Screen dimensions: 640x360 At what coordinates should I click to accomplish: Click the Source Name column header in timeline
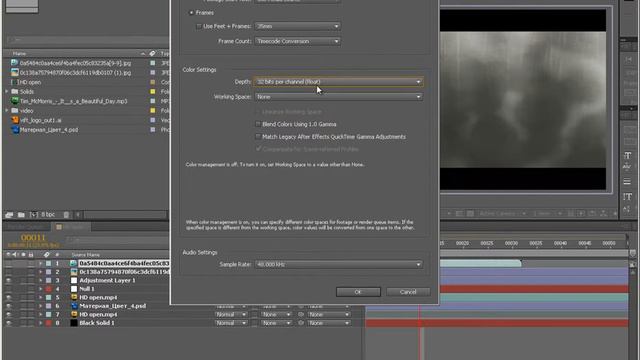pos(85,255)
